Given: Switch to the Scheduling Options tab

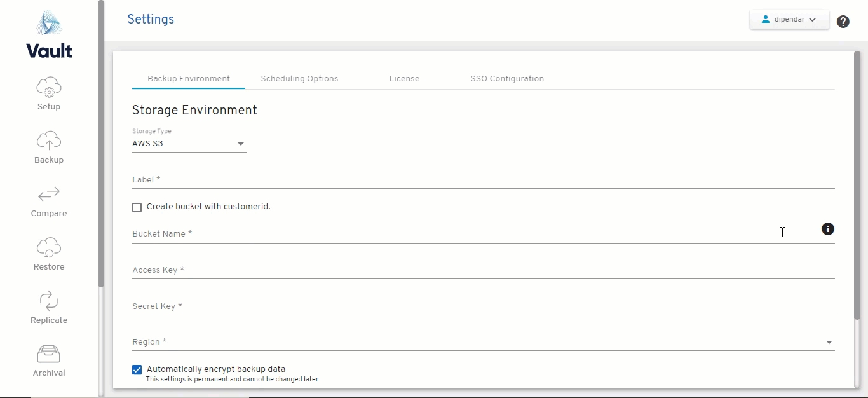Looking at the screenshot, I should pyautogui.click(x=299, y=79).
